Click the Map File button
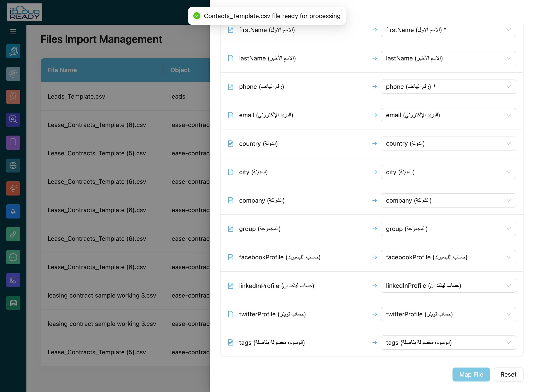Screen dimensions: 534x392 point(471,374)
